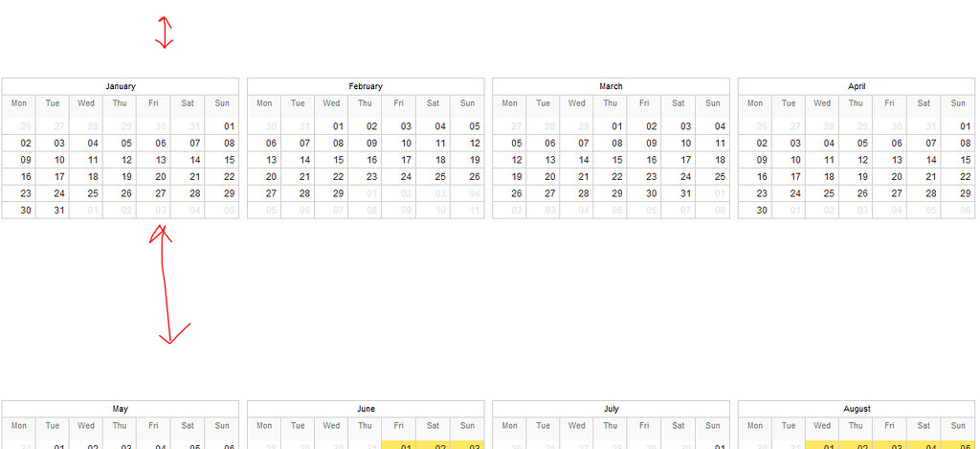Select April 01 date cell
Viewport: 980px width, 449px height.
click(958, 126)
